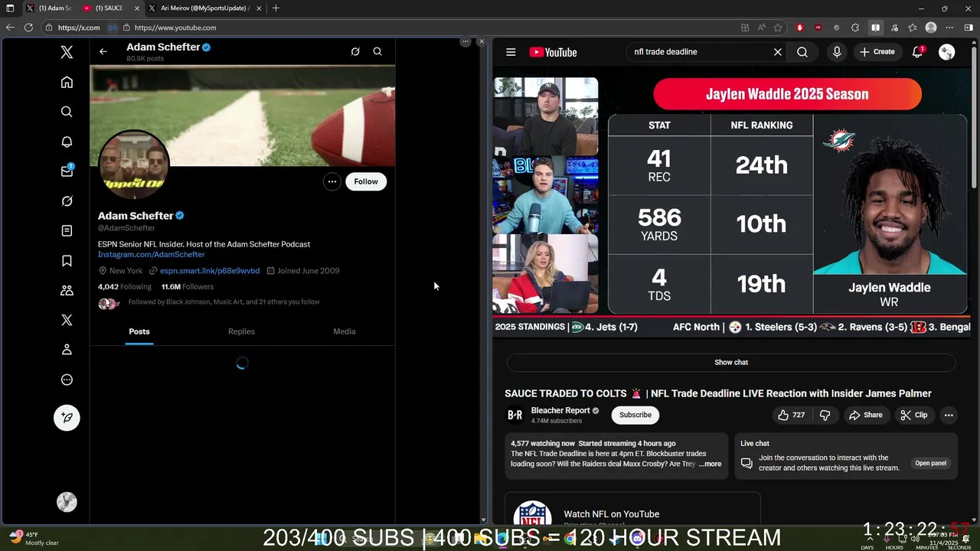The height and width of the screenshot is (551, 980).
Task: Click the compose post feather button
Action: pyautogui.click(x=67, y=417)
